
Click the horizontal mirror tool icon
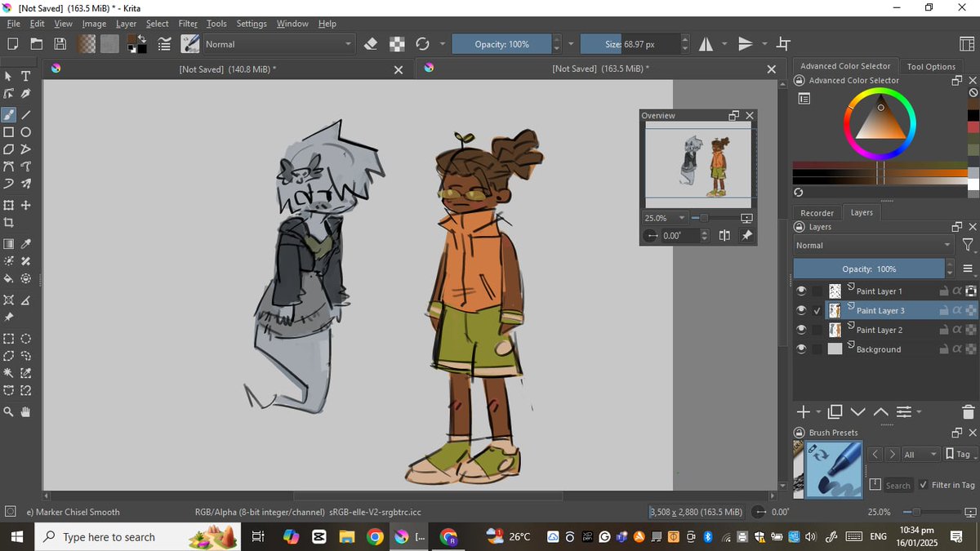click(x=705, y=44)
